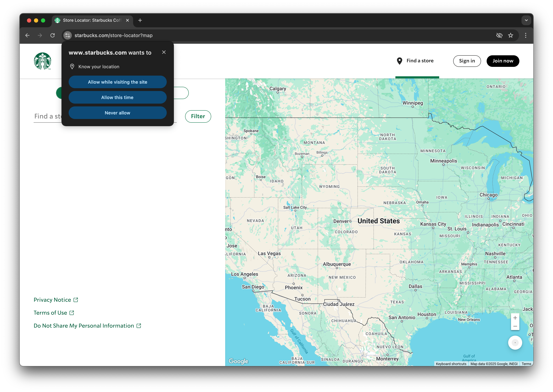Click the locate me button on map
The image size is (553, 392).
pos(515,342)
